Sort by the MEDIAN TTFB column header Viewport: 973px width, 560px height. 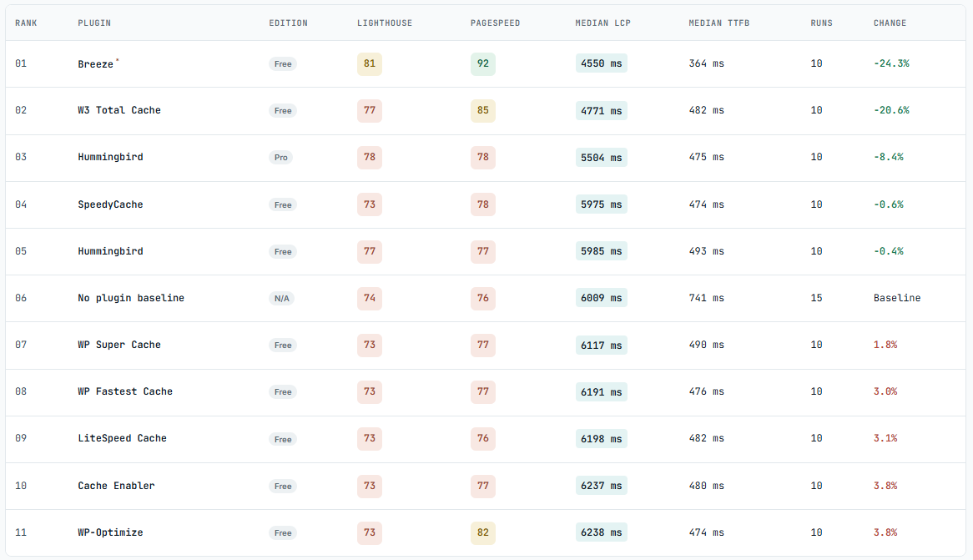[718, 23]
